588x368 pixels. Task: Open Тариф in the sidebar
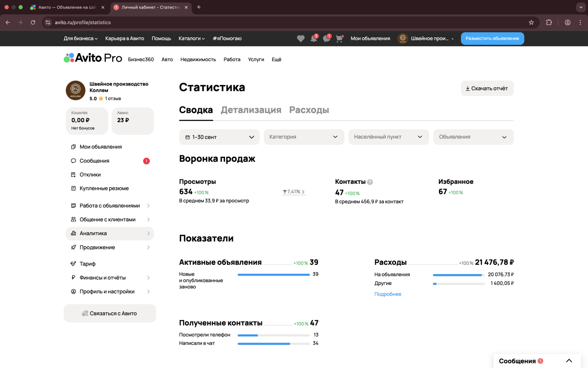tap(110, 264)
